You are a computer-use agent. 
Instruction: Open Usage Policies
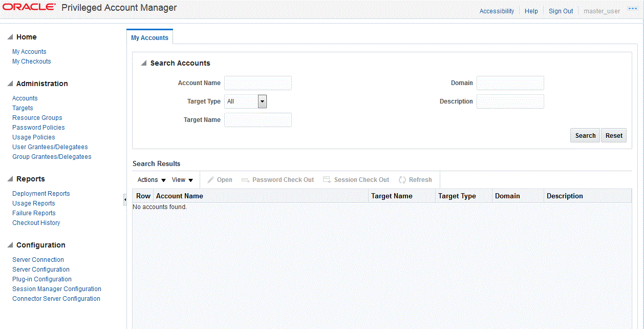coord(34,137)
